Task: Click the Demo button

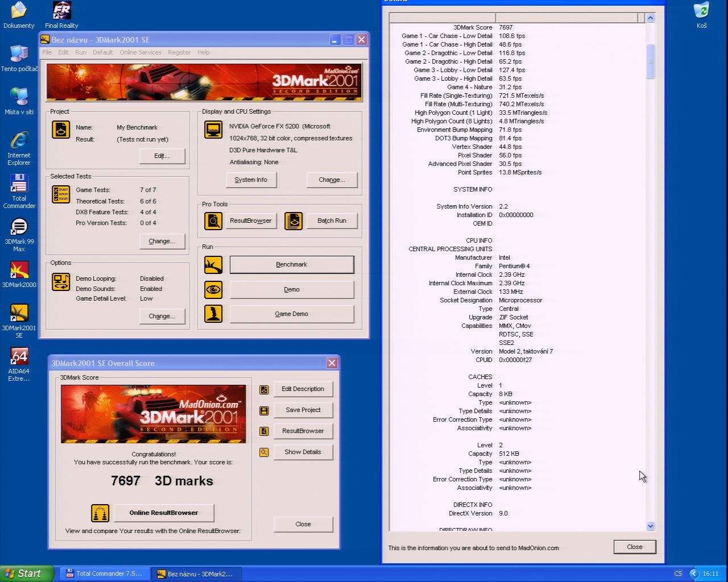Action: point(292,289)
